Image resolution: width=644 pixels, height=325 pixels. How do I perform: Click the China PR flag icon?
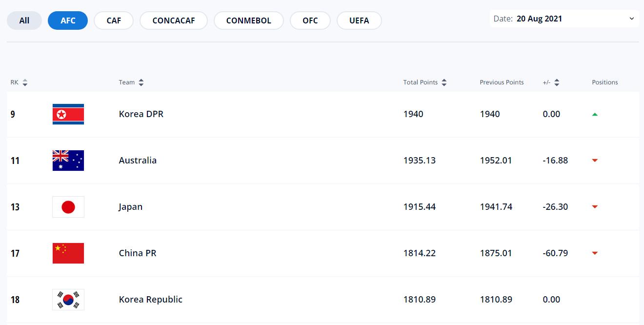[x=68, y=253]
